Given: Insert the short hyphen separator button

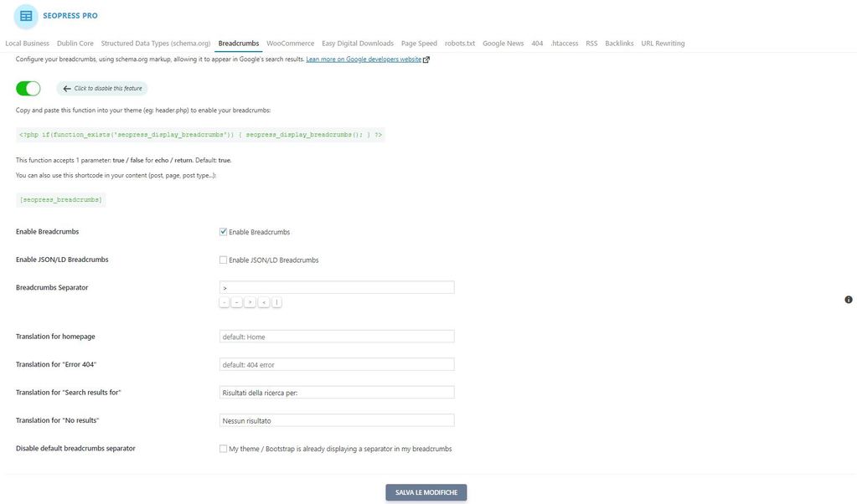Looking at the screenshot, I should [x=224, y=302].
